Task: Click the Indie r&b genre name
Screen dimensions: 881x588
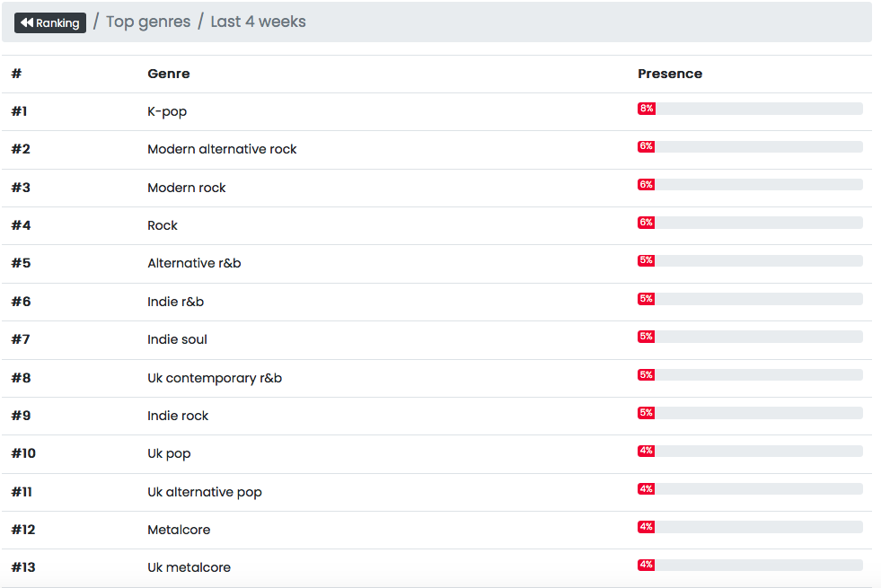Action: point(175,302)
